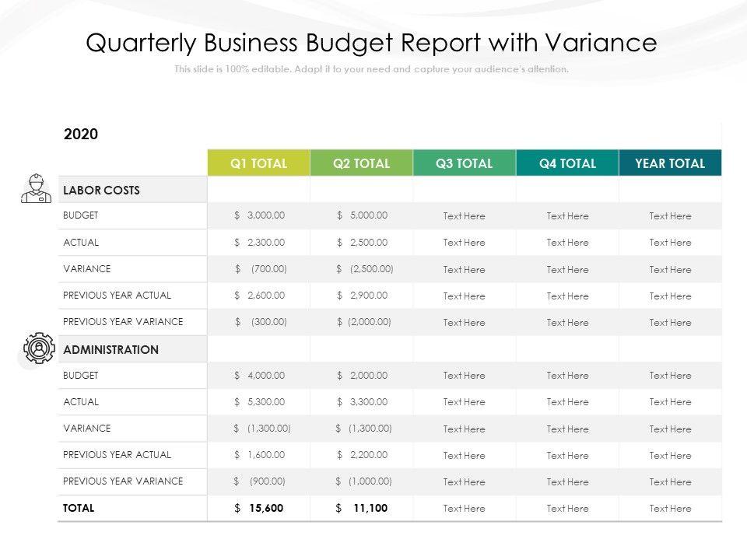Select the Labor Costs Q1 budget $3,000.00 cell
Image resolution: width=747 pixels, height=560 pixels.
[x=259, y=215]
